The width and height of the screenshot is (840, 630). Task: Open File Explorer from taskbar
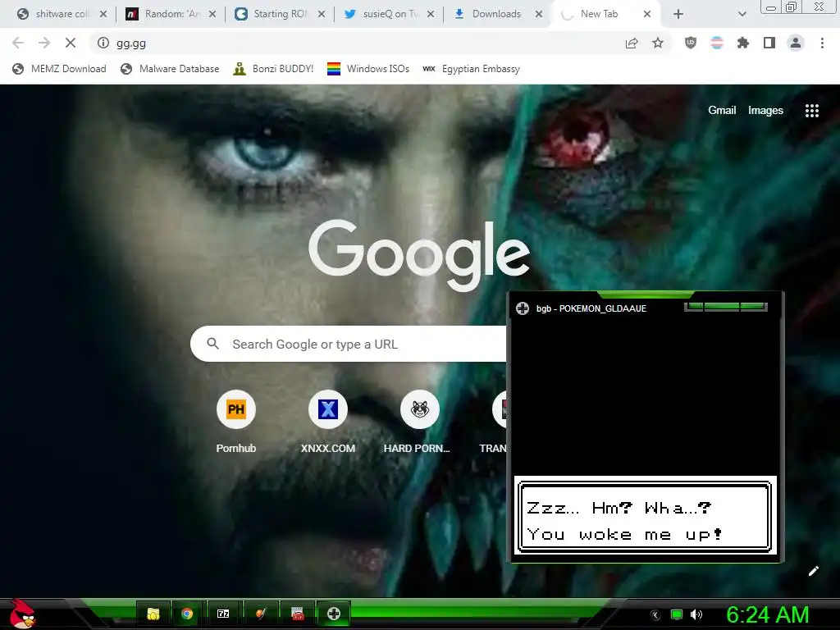(x=153, y=614)
